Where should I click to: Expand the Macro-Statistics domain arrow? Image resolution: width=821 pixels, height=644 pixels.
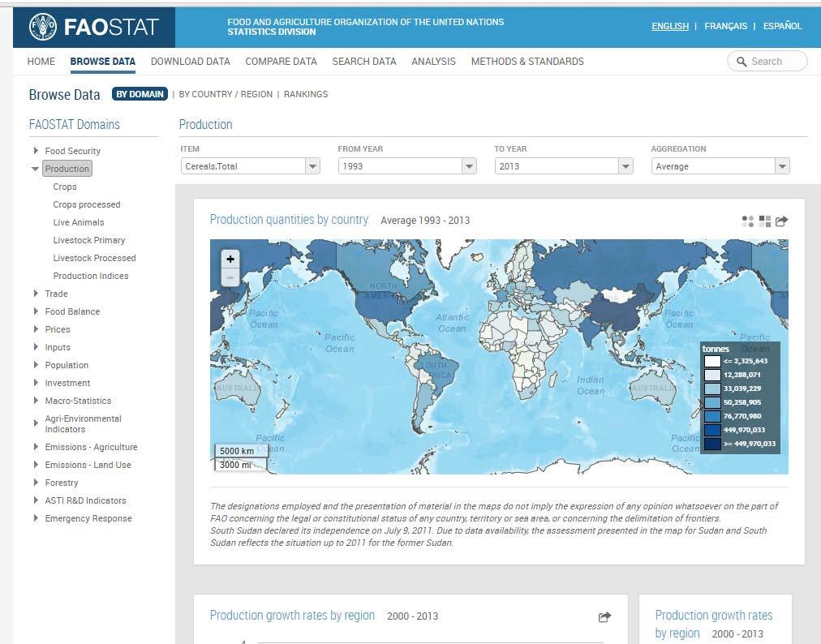(x=36, y=401)
